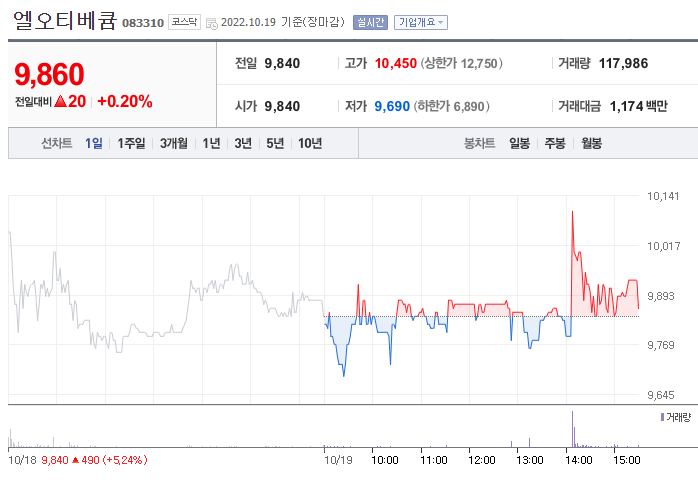This screenshot has width=698, height=480.
Task: Click the 선차트 label
Action: tap(57, 143)
